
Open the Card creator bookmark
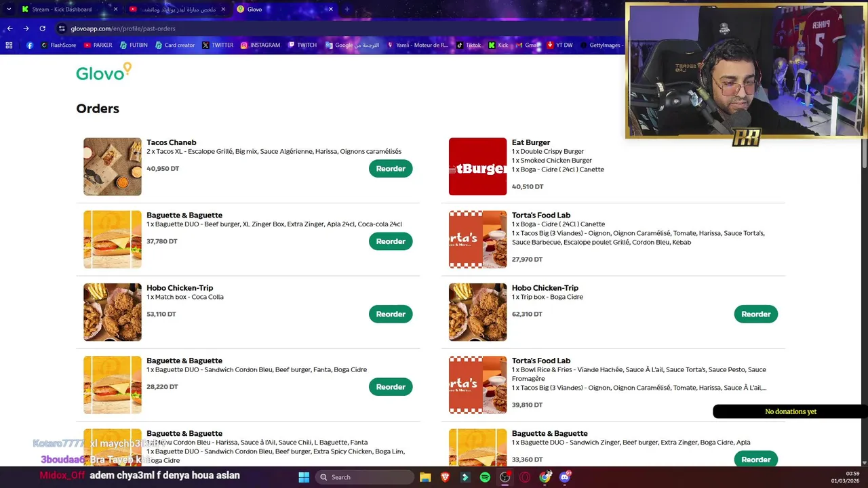pyautogui.click(x=174, y=45)
